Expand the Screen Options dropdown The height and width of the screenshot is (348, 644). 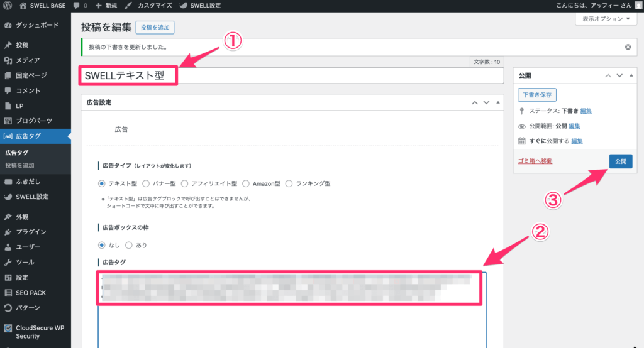click(606, 19)
